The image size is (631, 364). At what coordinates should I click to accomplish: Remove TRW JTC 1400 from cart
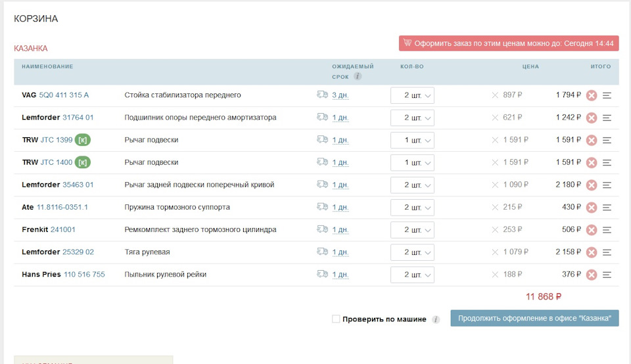click(x=591, y=163)
